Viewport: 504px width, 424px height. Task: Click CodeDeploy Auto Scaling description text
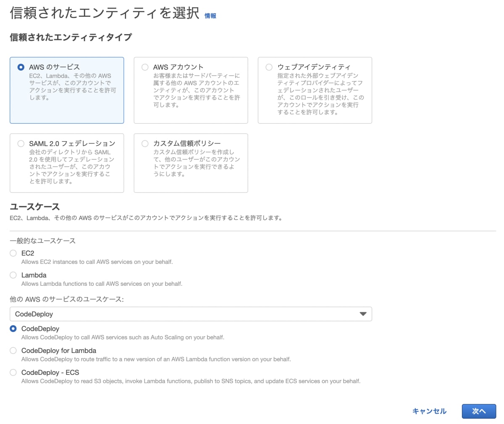tap(123, 337)
